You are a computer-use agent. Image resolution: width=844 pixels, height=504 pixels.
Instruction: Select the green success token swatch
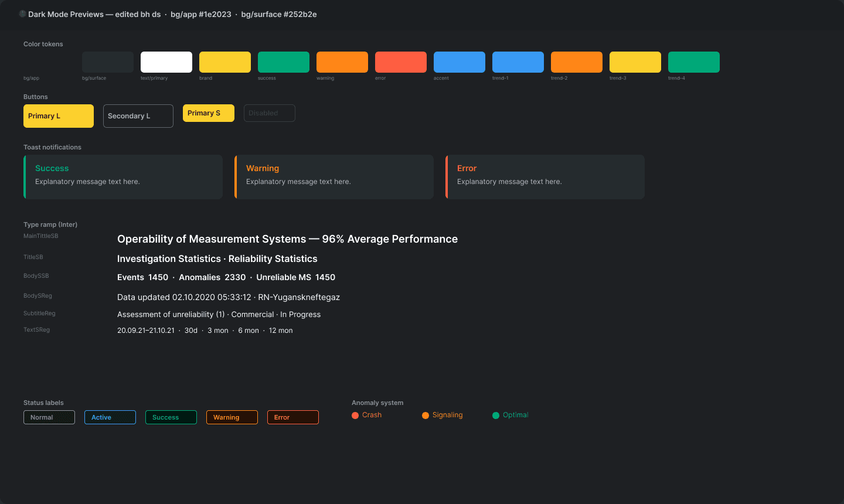[x=284, y=62]
